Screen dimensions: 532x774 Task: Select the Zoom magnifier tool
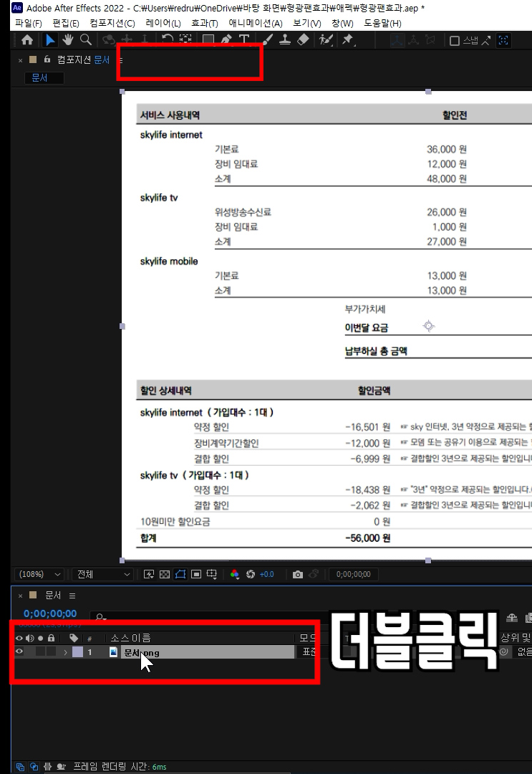(86, 40)
